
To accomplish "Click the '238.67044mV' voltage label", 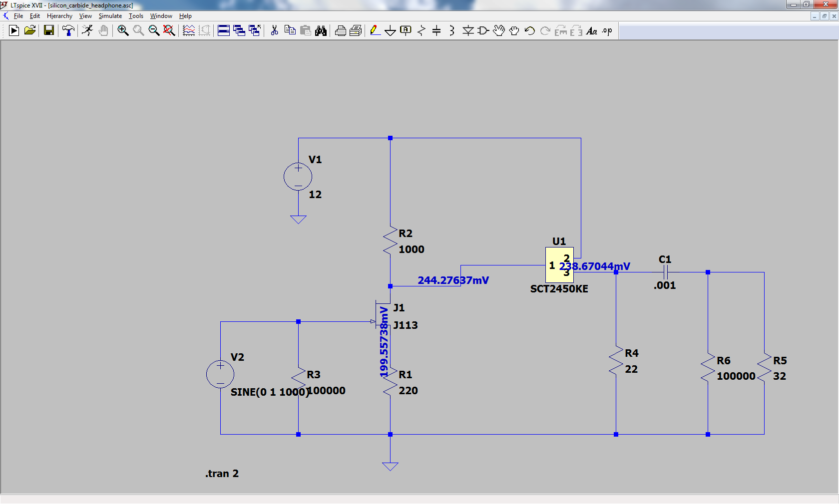I will pos(595,266).
